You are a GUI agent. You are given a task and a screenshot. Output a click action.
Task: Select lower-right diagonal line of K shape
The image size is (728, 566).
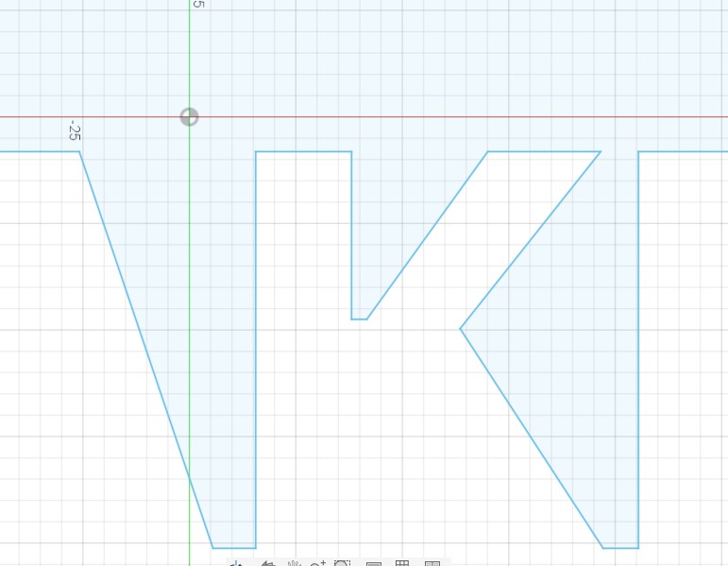(x=532, y=437)
